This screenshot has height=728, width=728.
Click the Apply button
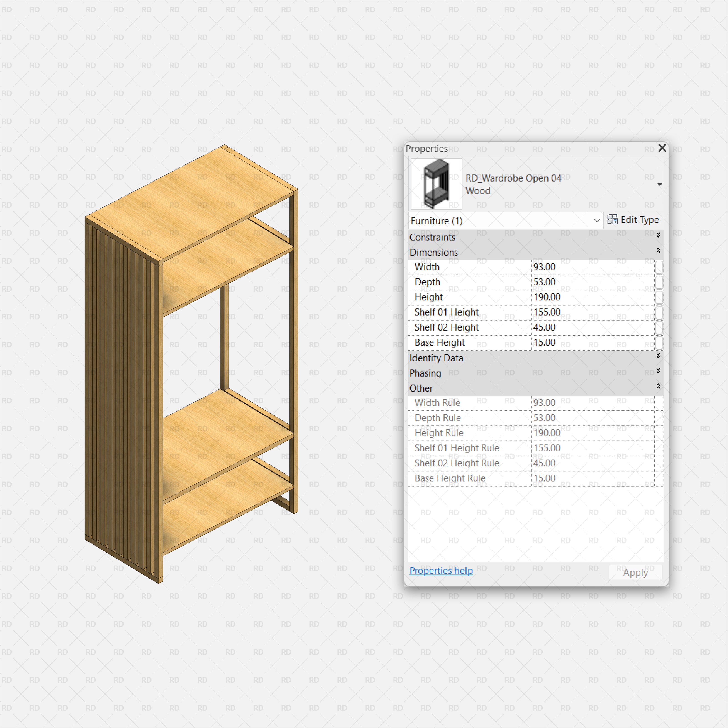coord(635,572)
